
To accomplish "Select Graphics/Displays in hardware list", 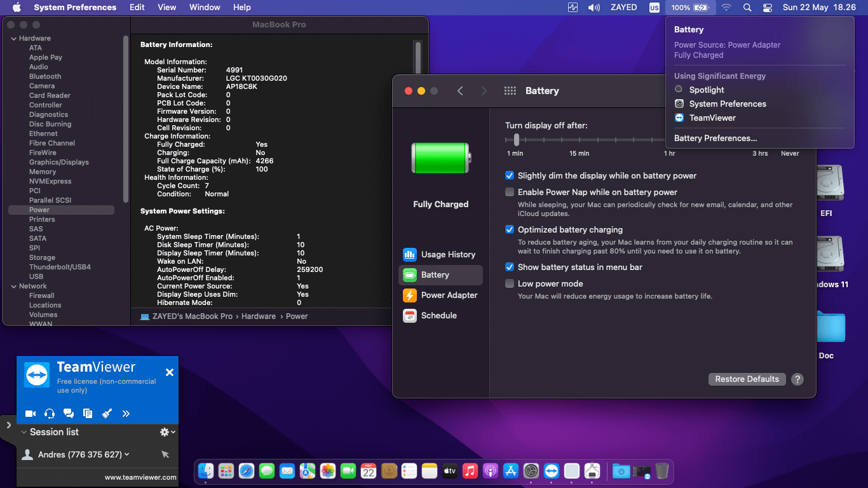I will 59,162.
